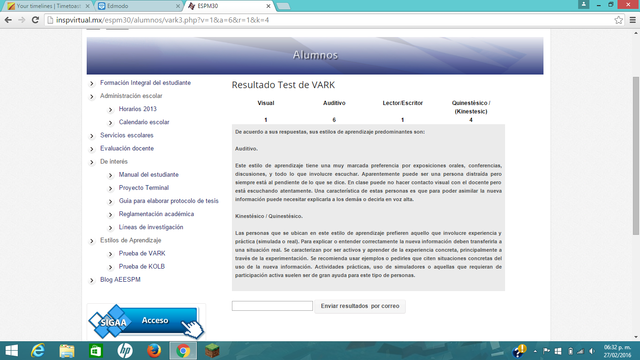Open Servicios escolares link
Image resolution: width=640 pixels, height=360 pixels.
127,135
